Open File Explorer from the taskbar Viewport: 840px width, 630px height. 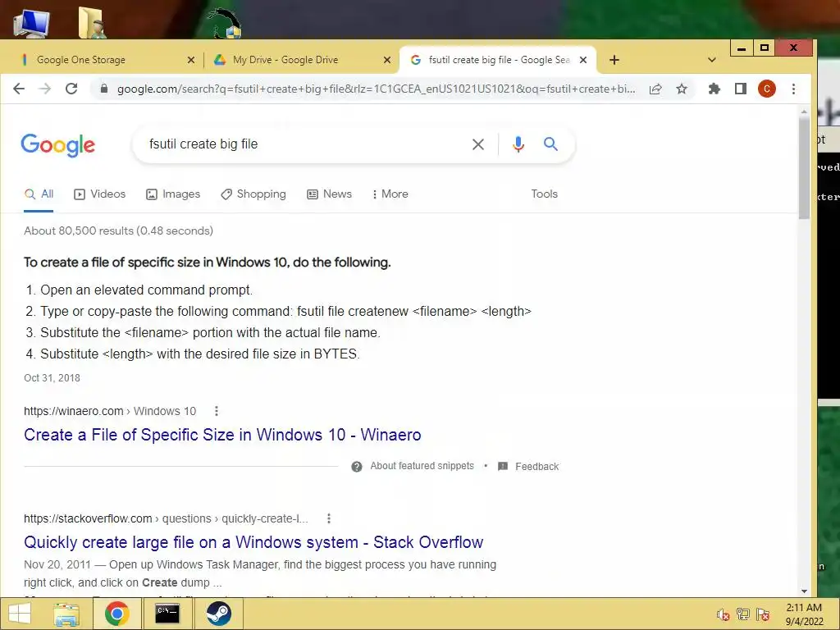[66, 614]
